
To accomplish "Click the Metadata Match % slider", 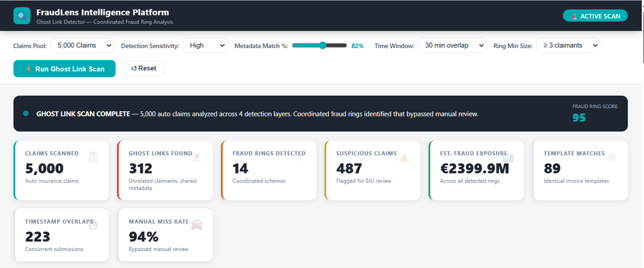I will (320, 46).
